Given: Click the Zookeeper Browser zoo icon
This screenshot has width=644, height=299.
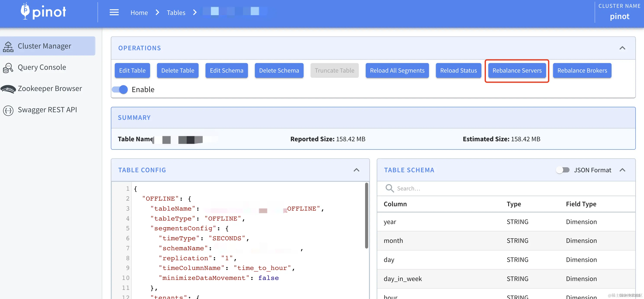Looking at the screenshot, I should pyautogui.click(x=8, y=89).
